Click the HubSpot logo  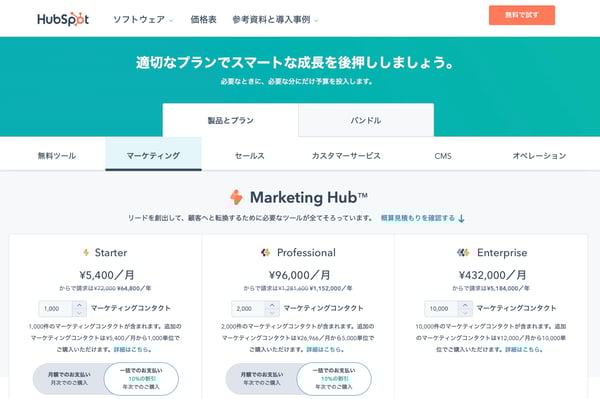click(63, 19)
